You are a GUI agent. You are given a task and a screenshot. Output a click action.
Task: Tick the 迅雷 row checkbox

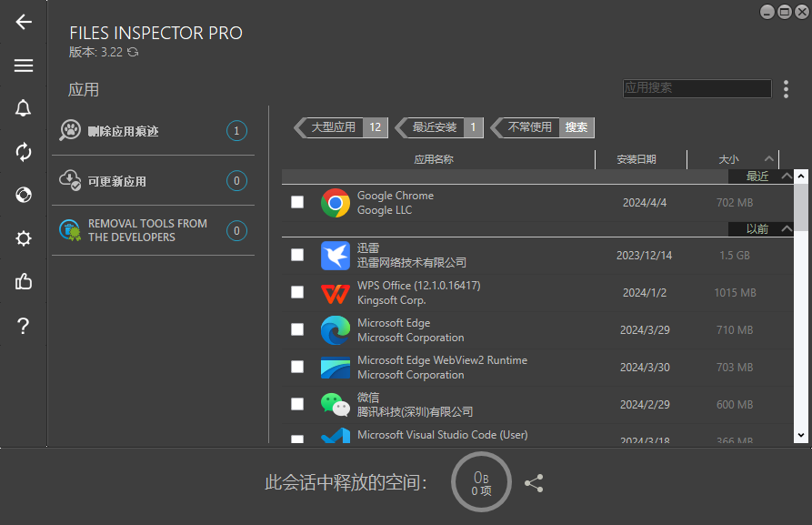(x=297, y=255)
